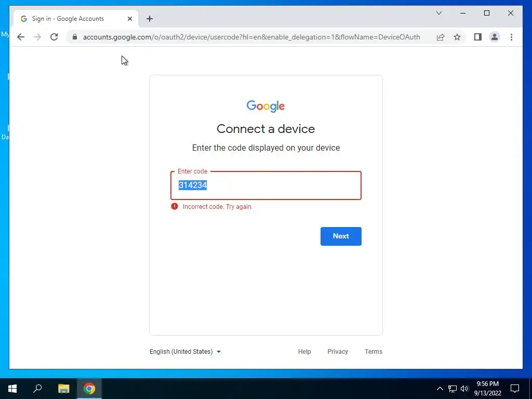Viewport: 532px width, 399px height.
Task: Click the 'Incorrect code. Try again.' message
Action: click(x=218, y=207)
